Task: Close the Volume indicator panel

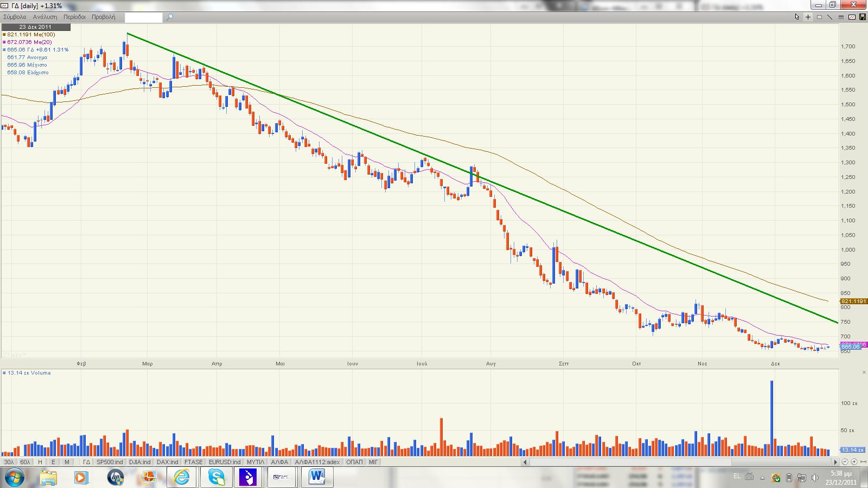Action: pos(864,373)
